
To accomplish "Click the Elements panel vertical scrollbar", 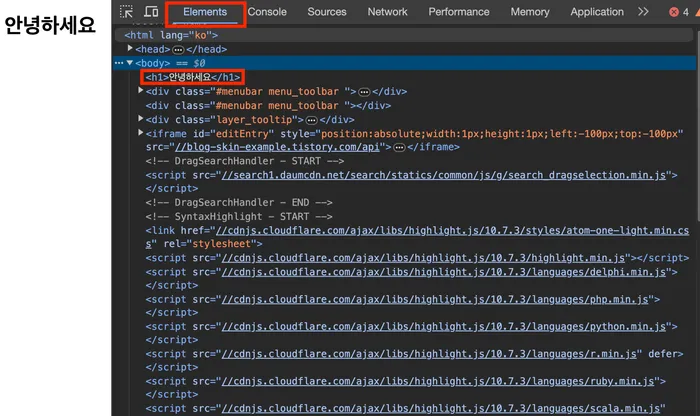I will pos(697,125).
